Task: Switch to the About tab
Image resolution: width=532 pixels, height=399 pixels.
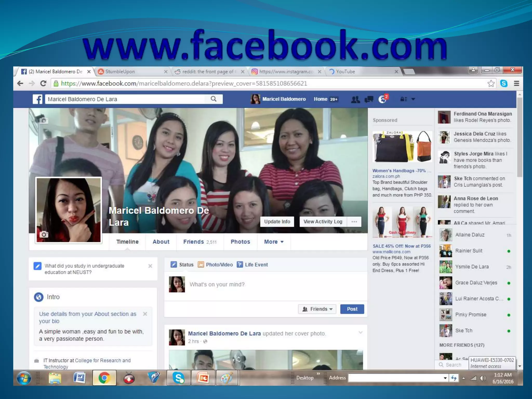Action: pyautogui.click(x=161, y=242)
